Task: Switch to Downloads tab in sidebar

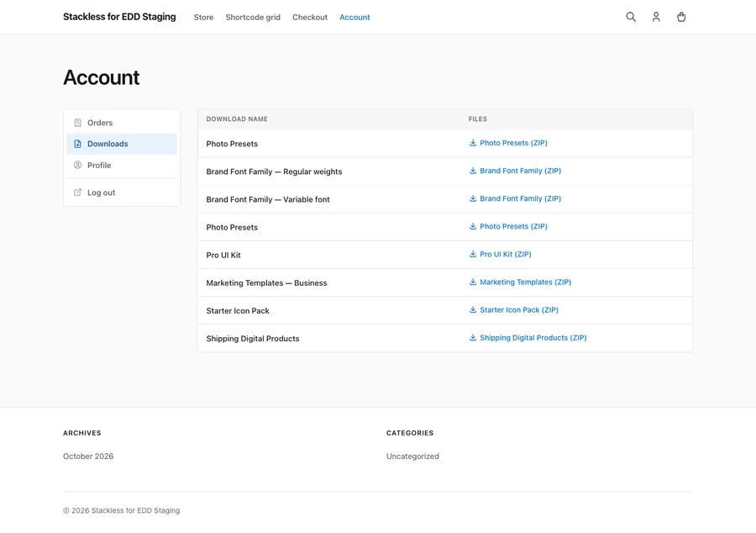Action: click(x=122, y=144)
